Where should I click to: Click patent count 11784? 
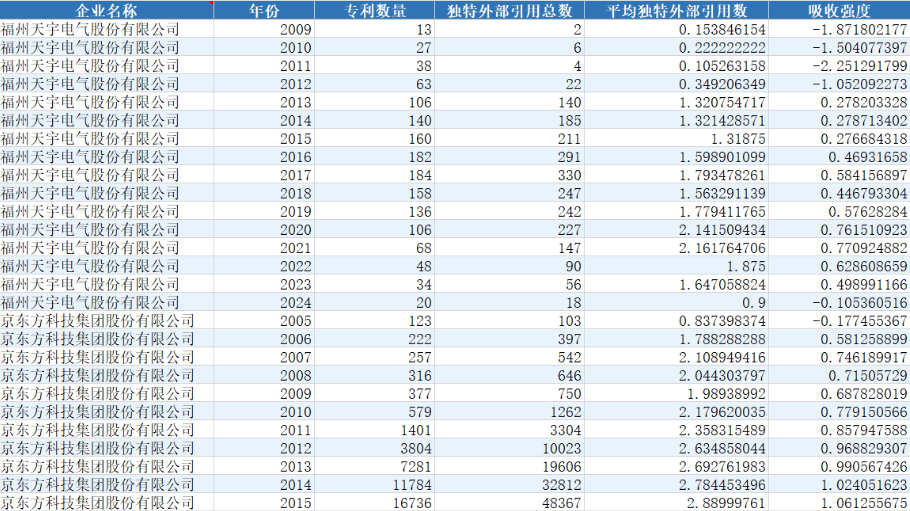[374, 484]
